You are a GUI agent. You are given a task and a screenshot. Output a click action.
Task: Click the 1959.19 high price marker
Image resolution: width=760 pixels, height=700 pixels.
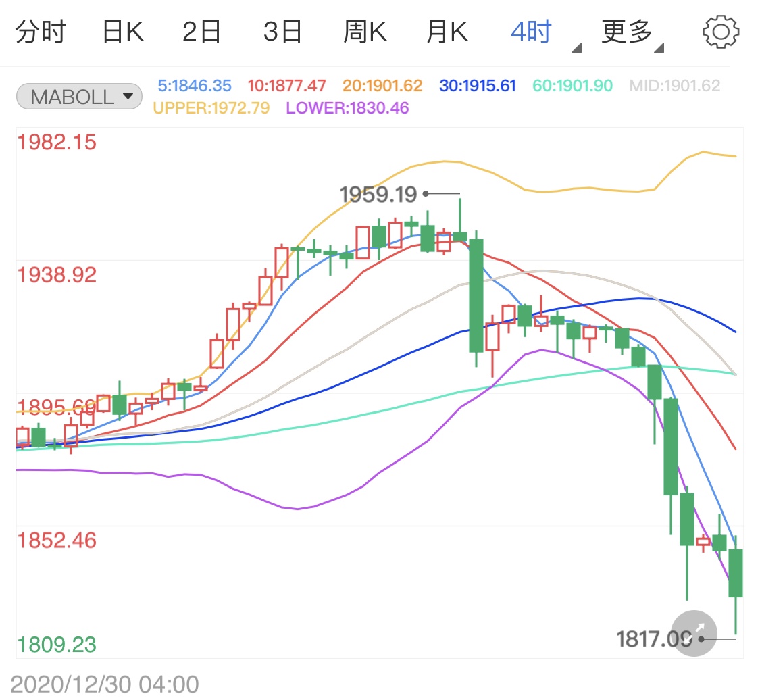click(378, 195)
